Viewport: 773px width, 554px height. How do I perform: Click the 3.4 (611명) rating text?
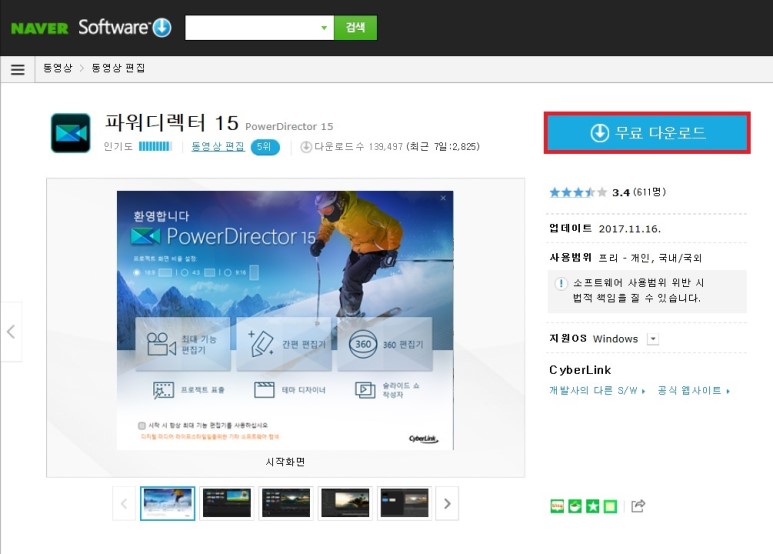coord(639,192)
